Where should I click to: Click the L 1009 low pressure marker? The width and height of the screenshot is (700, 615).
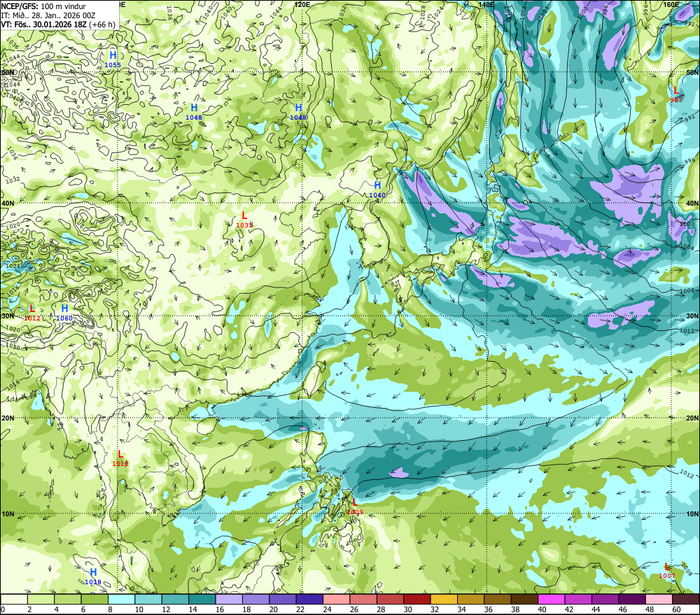355,507
